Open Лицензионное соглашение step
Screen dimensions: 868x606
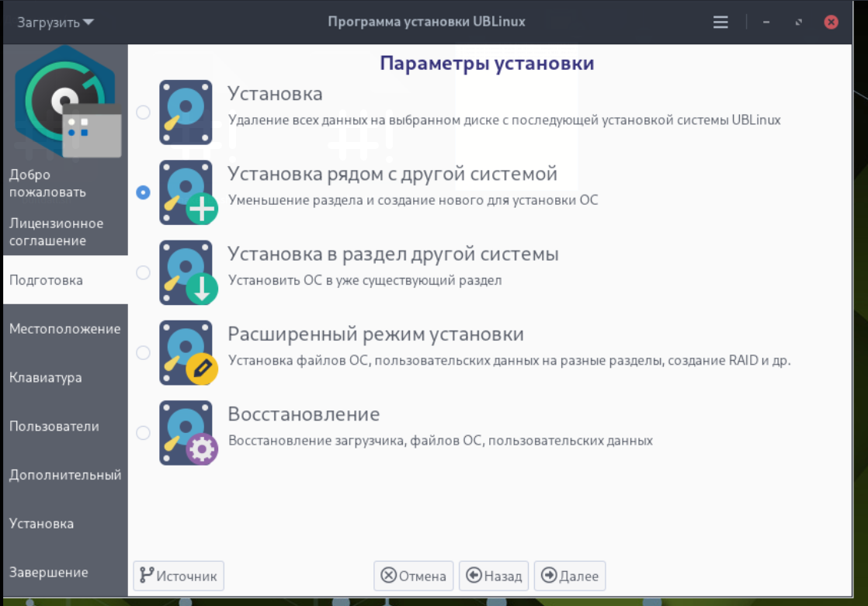(x=65, y=232)
